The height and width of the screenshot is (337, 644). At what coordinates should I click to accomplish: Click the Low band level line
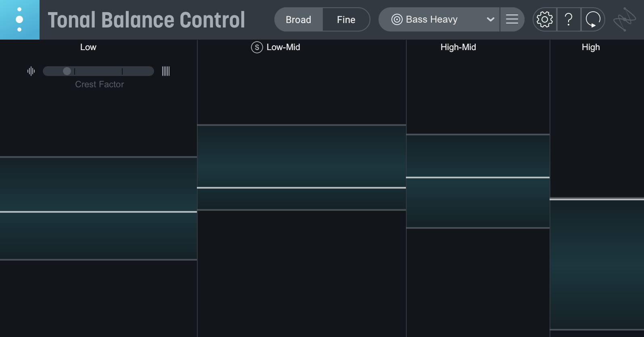pyautogui.click(x=98, y=212)
